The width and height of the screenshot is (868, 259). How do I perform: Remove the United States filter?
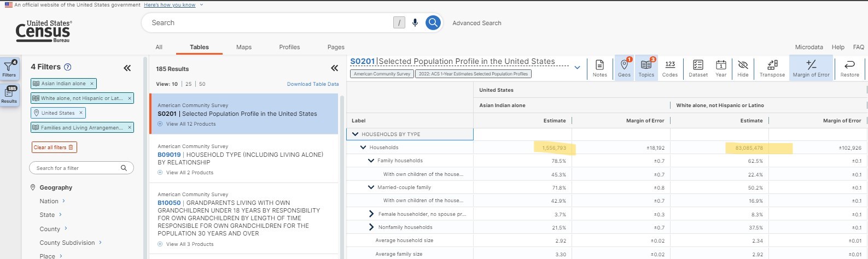(x=81, y=113)
